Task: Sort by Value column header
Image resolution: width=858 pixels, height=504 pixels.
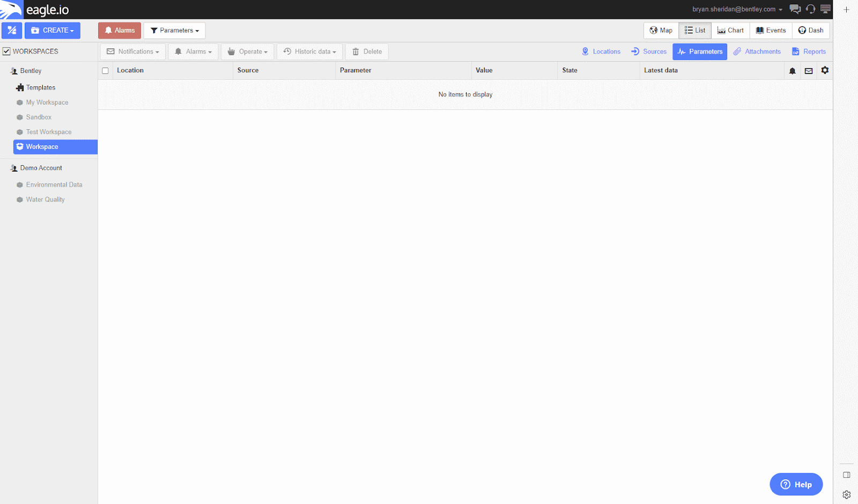Action: point(514,70)
